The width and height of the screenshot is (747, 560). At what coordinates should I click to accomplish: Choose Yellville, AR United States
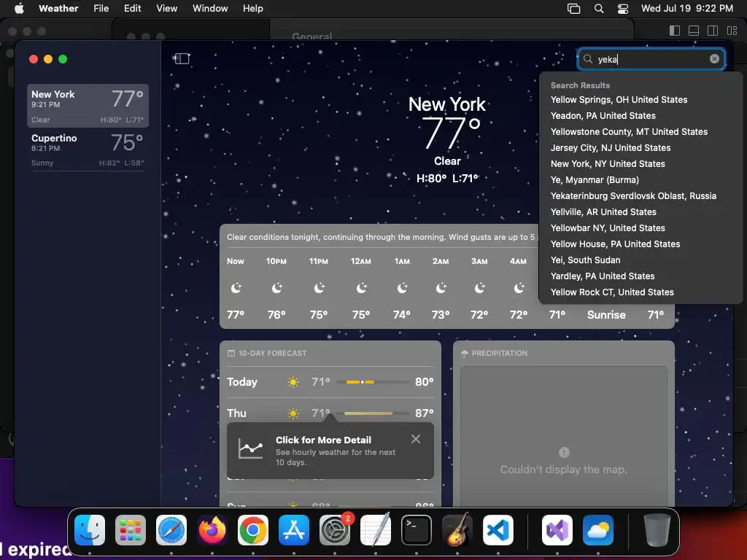(603, 212)
